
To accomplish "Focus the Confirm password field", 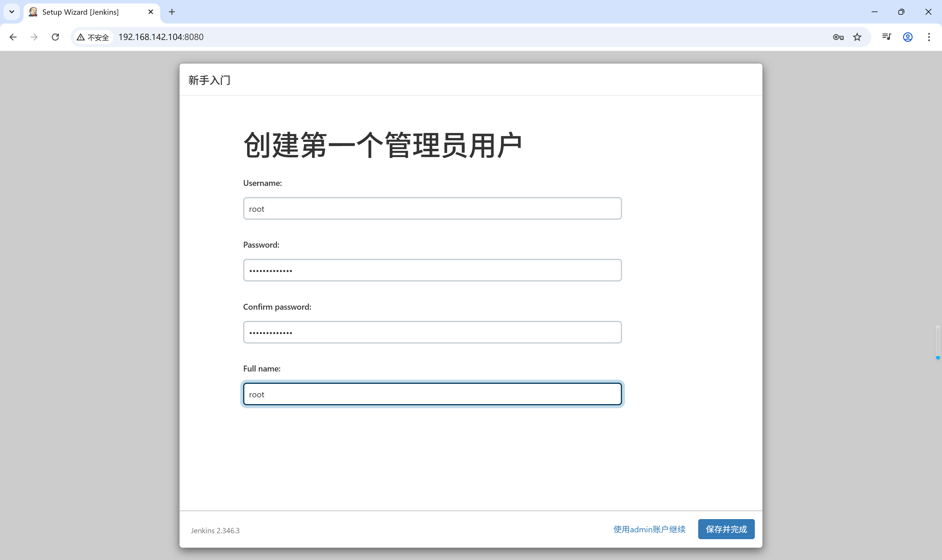I will click(432, 332).
